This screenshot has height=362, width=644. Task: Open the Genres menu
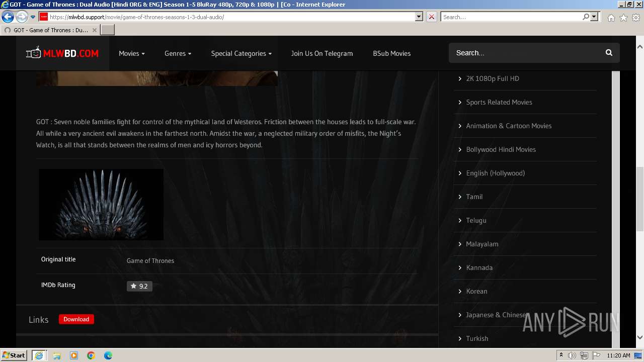click(x=178, y=53)
